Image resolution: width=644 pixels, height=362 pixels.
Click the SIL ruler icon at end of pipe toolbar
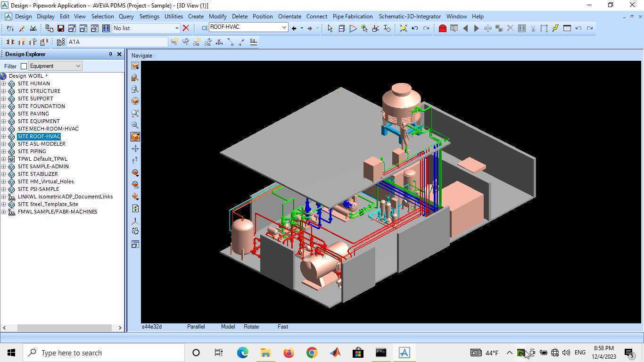pos(253,42)
